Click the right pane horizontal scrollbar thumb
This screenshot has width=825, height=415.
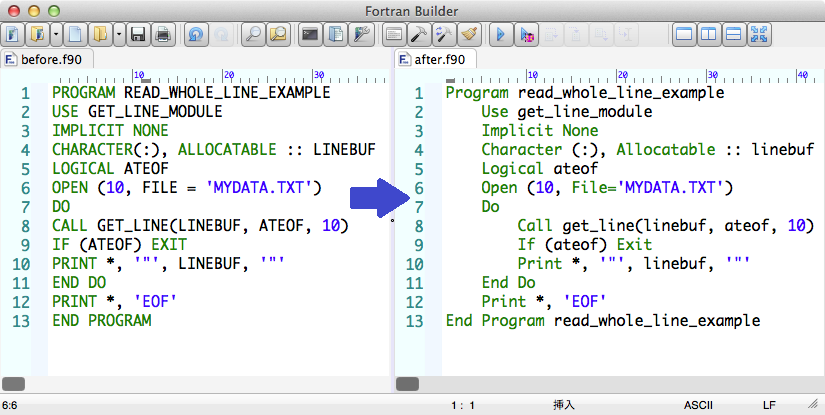pyautogui.click(x=407, y=384)
